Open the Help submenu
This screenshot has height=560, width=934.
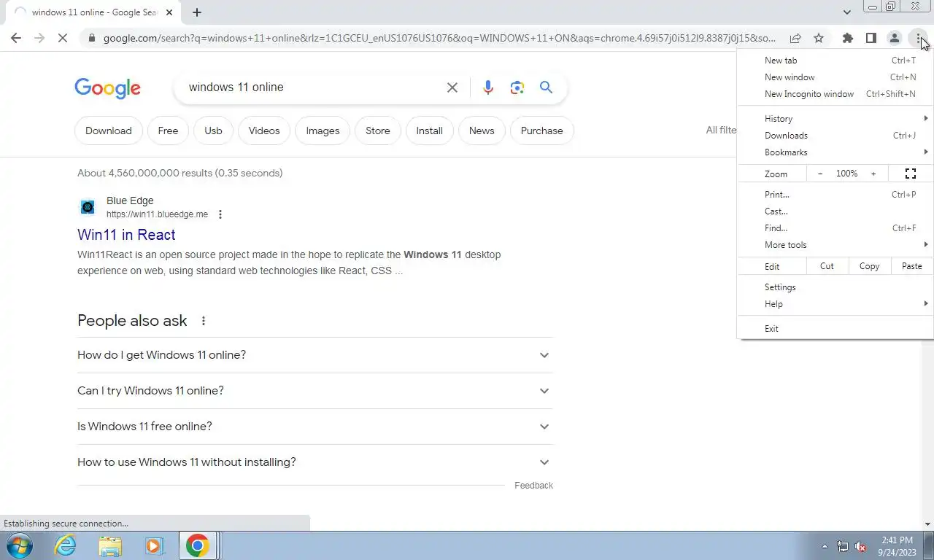835,304
